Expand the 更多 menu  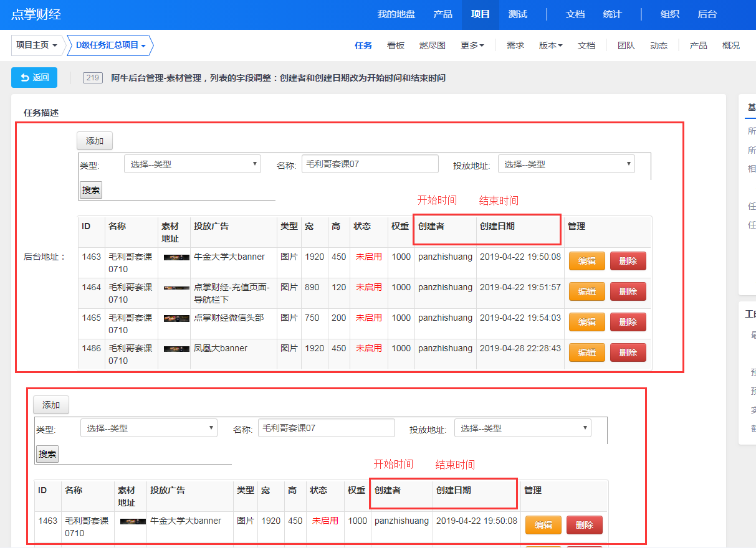[472, 45]
